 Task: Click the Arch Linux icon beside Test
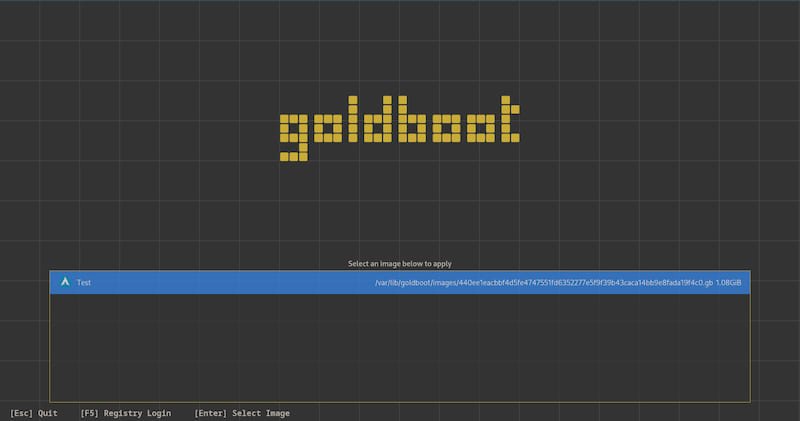click(x=65, y=283)
